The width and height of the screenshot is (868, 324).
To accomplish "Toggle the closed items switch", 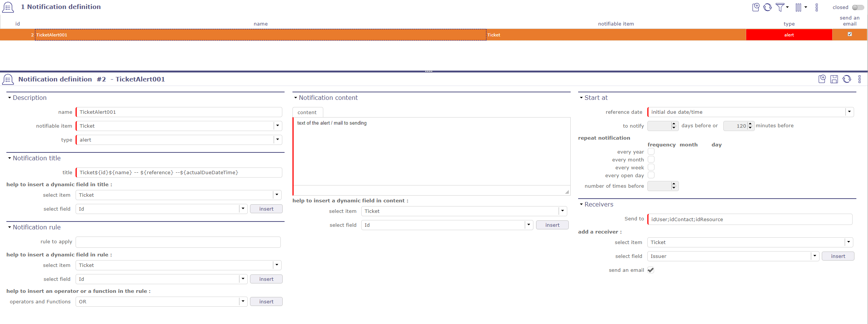I will point(858,7).
